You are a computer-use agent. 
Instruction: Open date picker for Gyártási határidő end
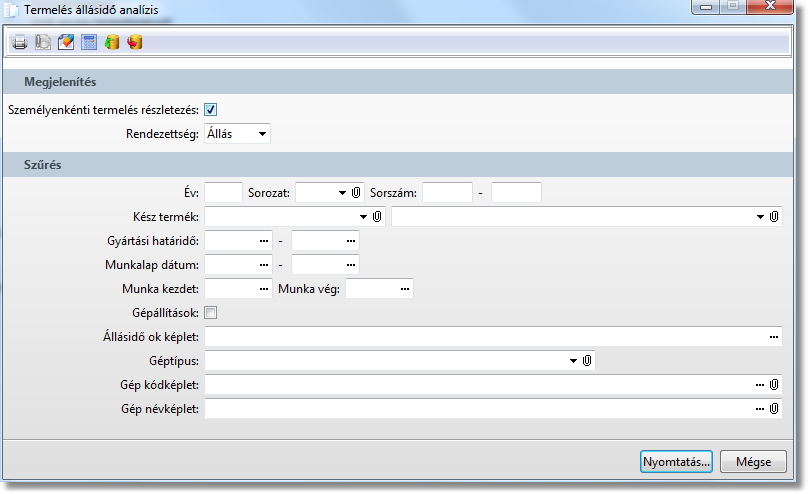coord(351,241)
